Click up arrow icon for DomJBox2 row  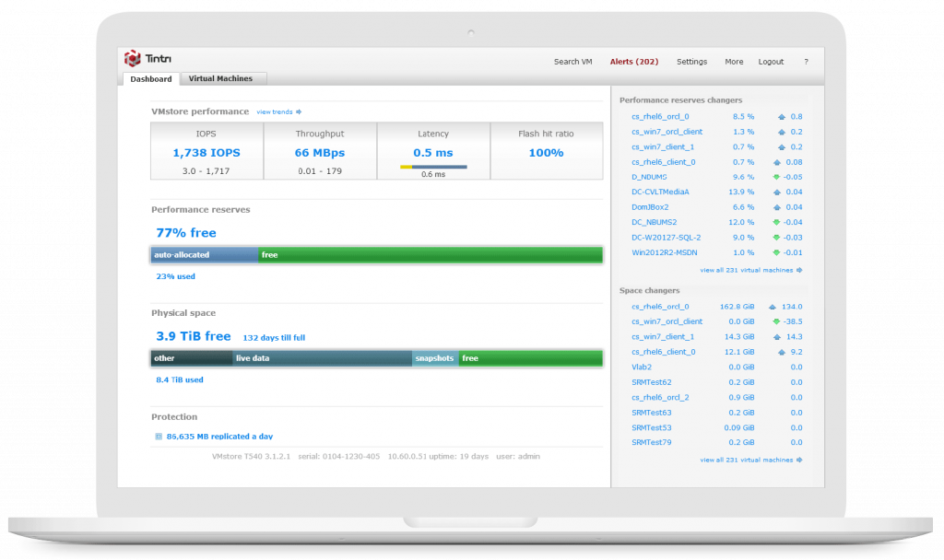[776, 207]
